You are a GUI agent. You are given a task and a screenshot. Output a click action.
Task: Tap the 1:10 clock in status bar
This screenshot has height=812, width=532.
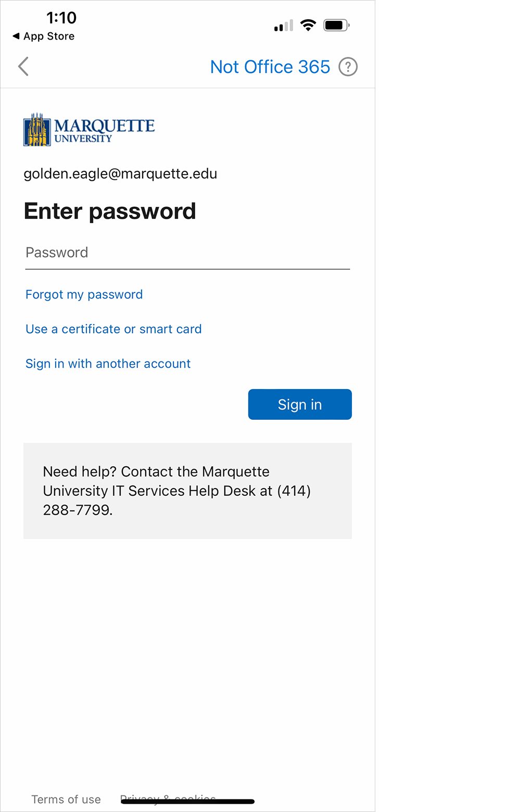click(61, 18)
